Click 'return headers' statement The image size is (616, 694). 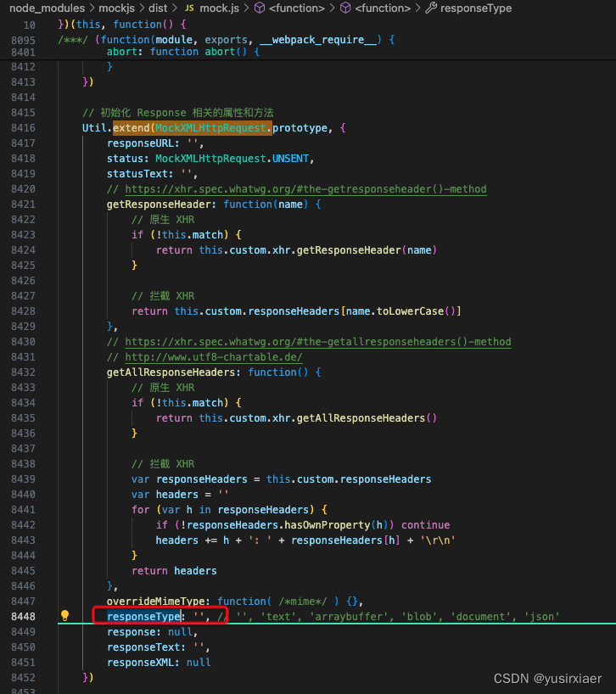pos(174,570)
